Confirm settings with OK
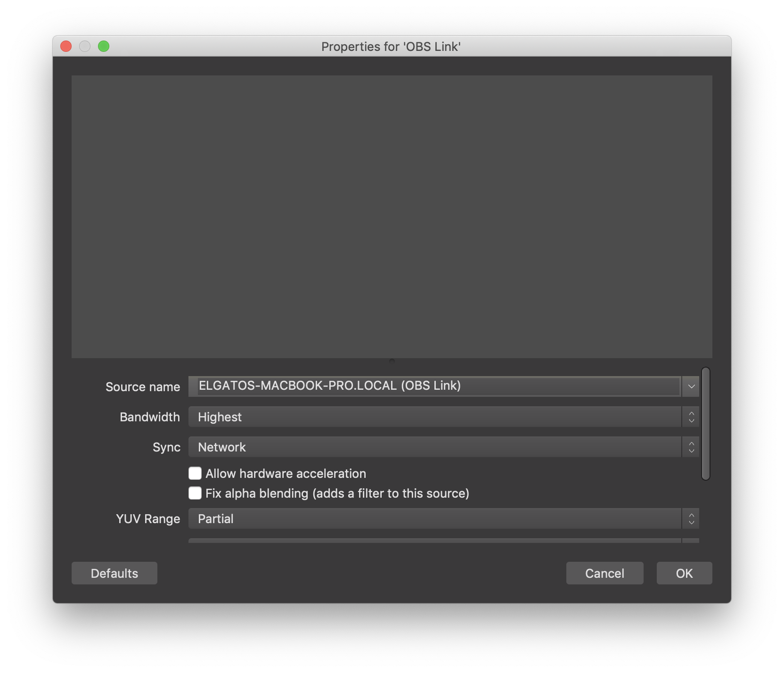Screen dimensions: 784x673 (684, 573)
